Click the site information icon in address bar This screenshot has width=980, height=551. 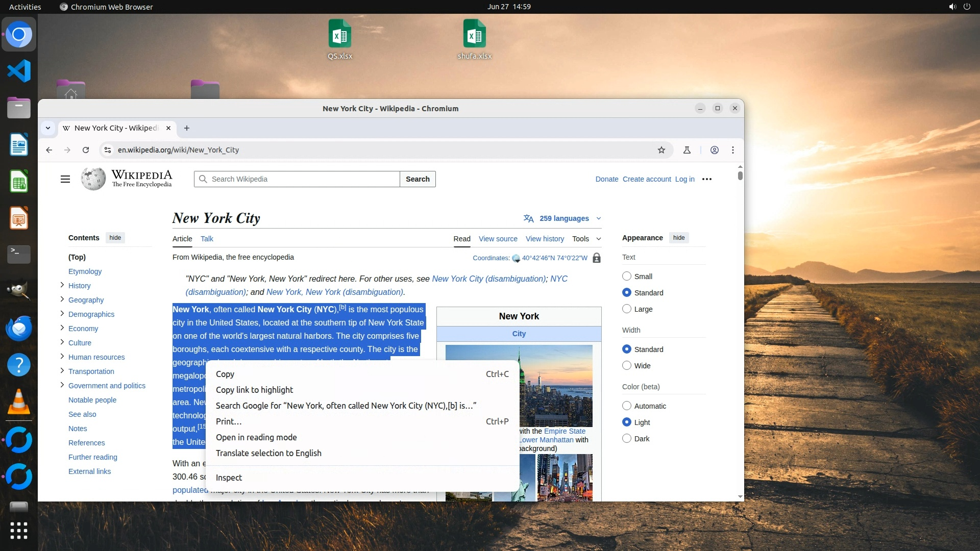coord(107,150)
